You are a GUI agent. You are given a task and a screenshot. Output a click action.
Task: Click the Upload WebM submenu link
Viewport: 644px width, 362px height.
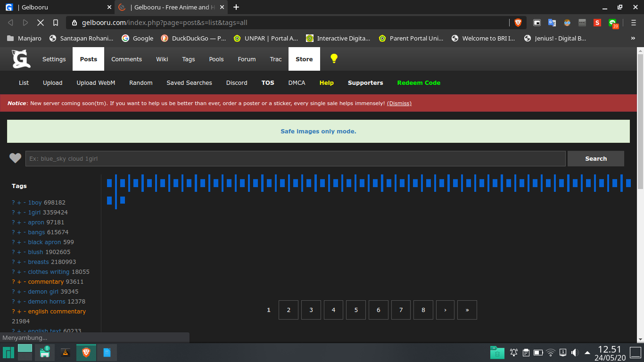click(x=96, y=82)
